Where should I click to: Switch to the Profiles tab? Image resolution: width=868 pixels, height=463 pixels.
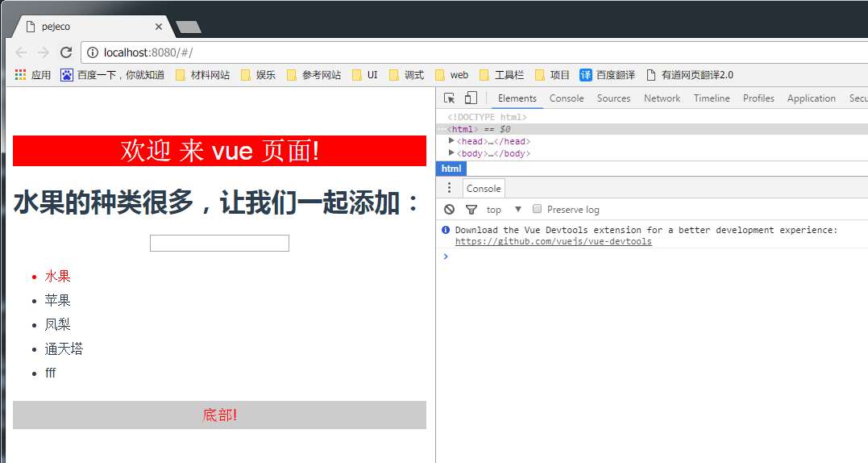coord(758,98)
